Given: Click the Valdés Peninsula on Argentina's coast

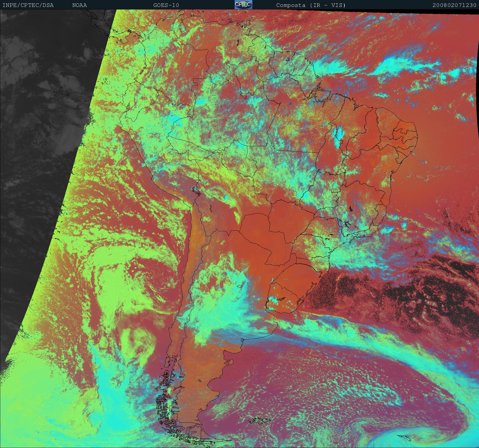Looking at the screenshot, I should click(231, 362).
